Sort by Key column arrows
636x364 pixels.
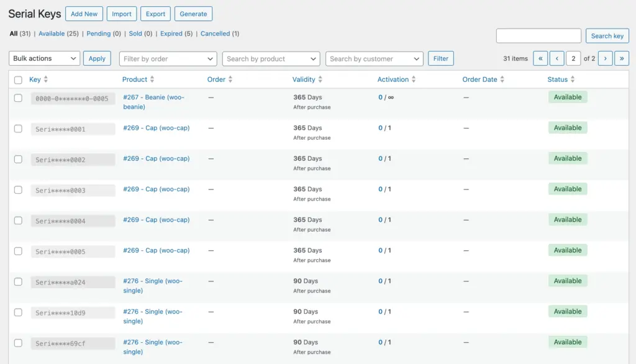tap(46, 80)
